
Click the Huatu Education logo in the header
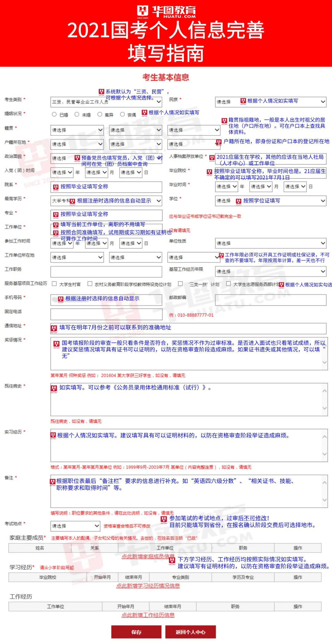click(x=166, y=12)
